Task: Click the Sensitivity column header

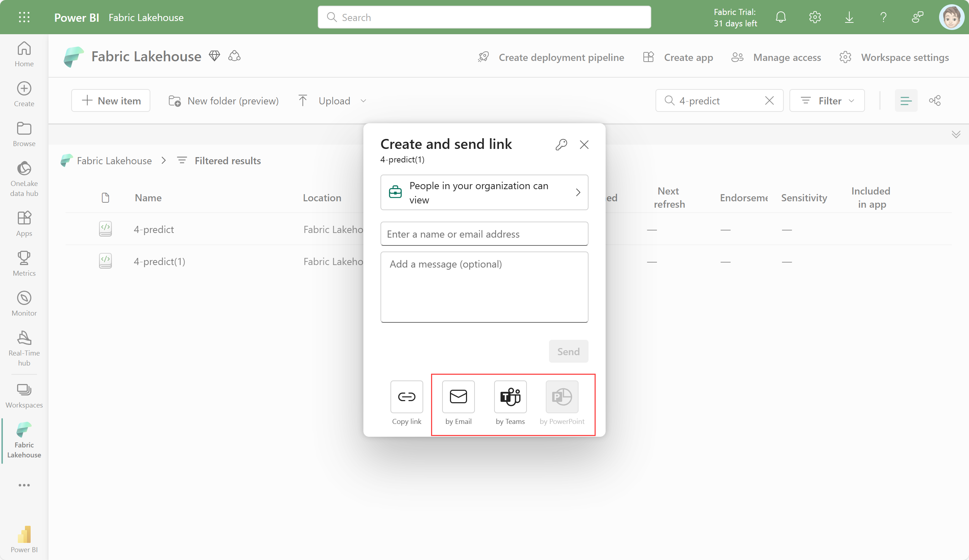Action: coord(804,198)
